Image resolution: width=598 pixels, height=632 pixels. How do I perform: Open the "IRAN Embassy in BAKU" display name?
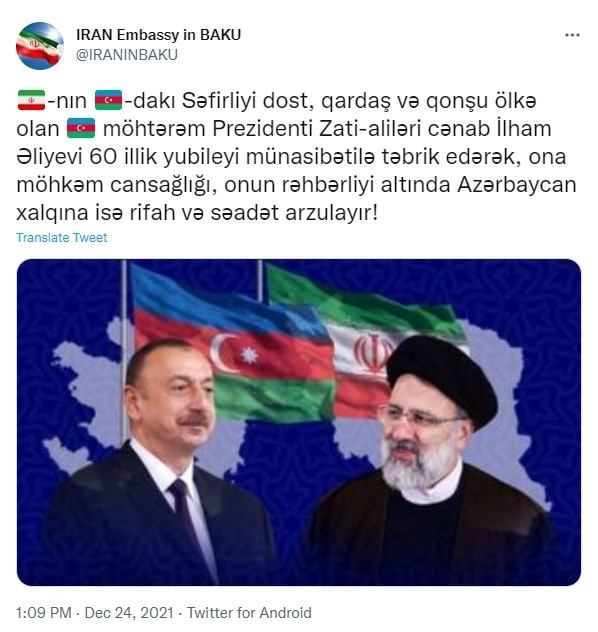pyautogui.click(x=158, y=35)
